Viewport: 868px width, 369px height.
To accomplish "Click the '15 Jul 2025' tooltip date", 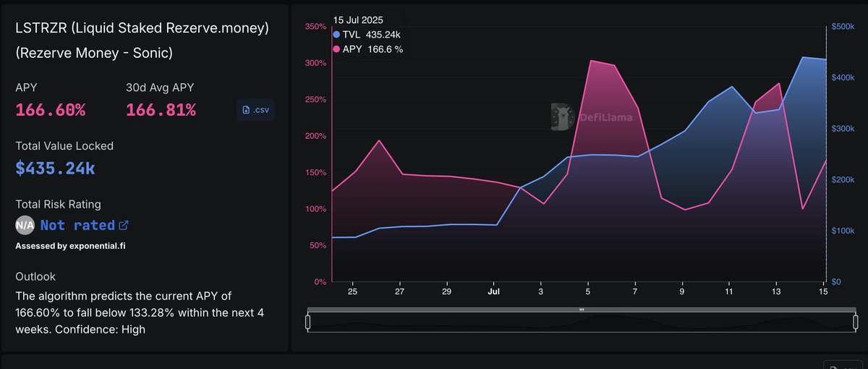I will (x=358, y=20).
